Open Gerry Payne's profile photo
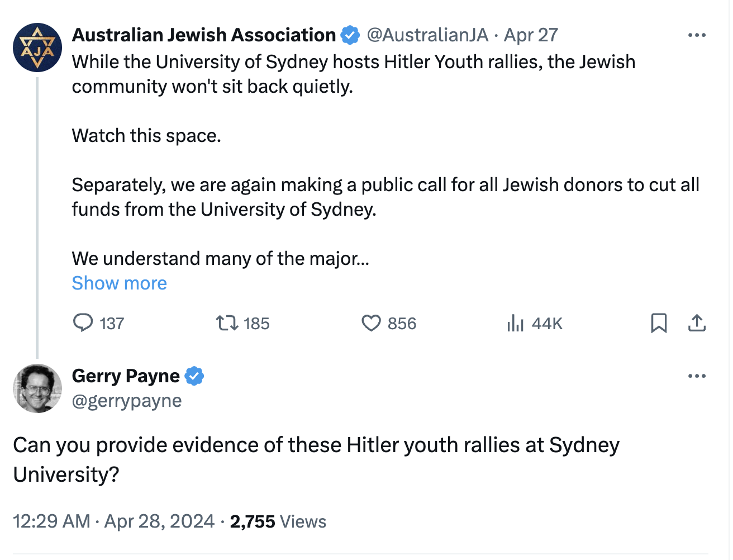733x560 pixels. 37,388
